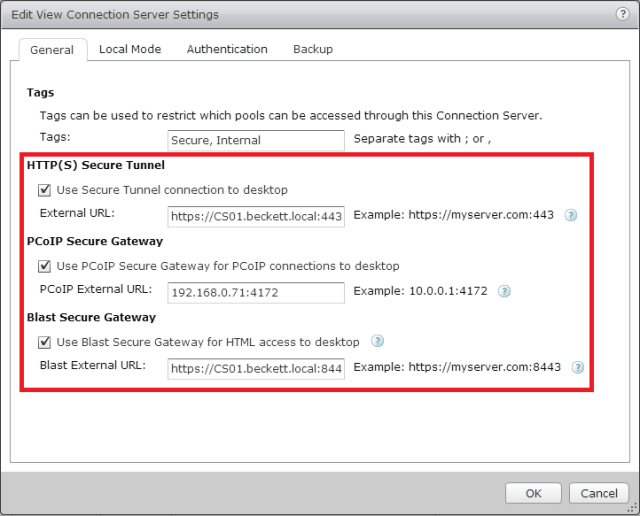Select the General tab
The image size is (640, 516).
coord(52,50)
